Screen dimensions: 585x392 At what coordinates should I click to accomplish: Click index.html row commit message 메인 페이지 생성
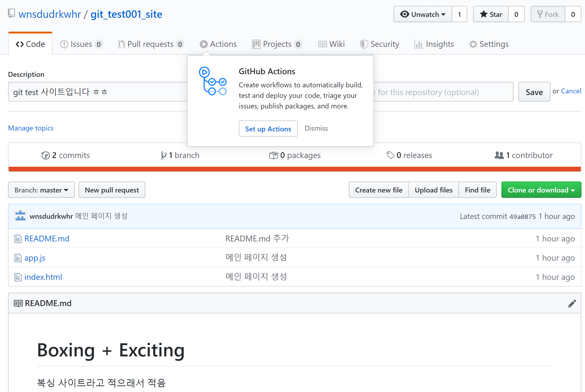256,277
